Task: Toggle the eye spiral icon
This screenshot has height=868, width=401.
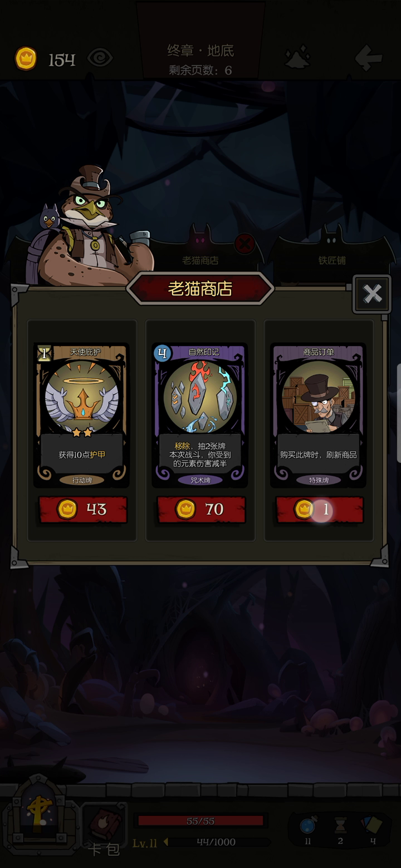Action: pyautogui.click(x=100, y=58)
